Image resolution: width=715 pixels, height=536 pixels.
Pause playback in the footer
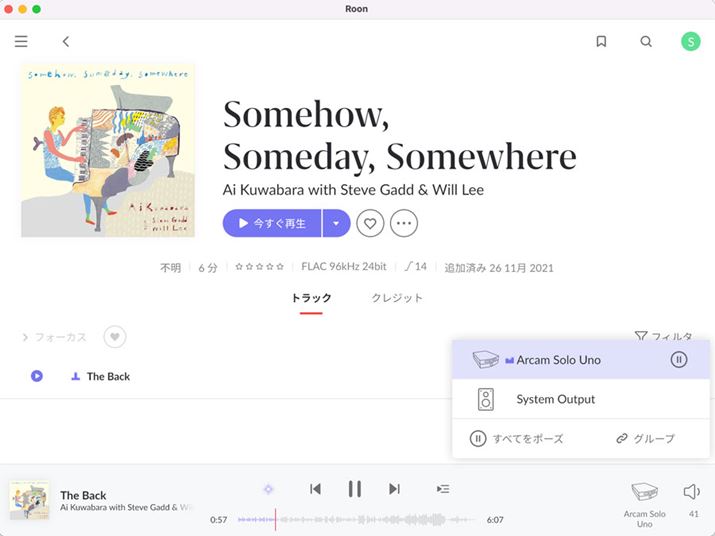pos(354,489)
